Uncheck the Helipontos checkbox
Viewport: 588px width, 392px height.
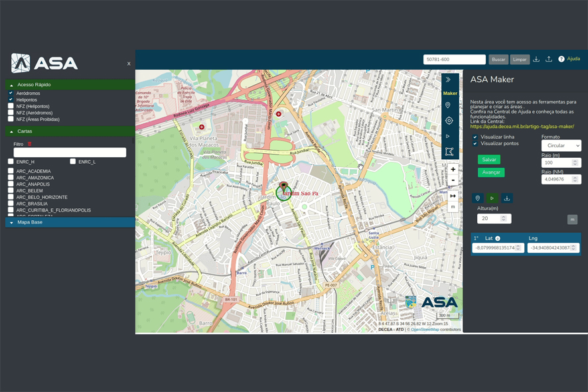[x=11, y=99]
